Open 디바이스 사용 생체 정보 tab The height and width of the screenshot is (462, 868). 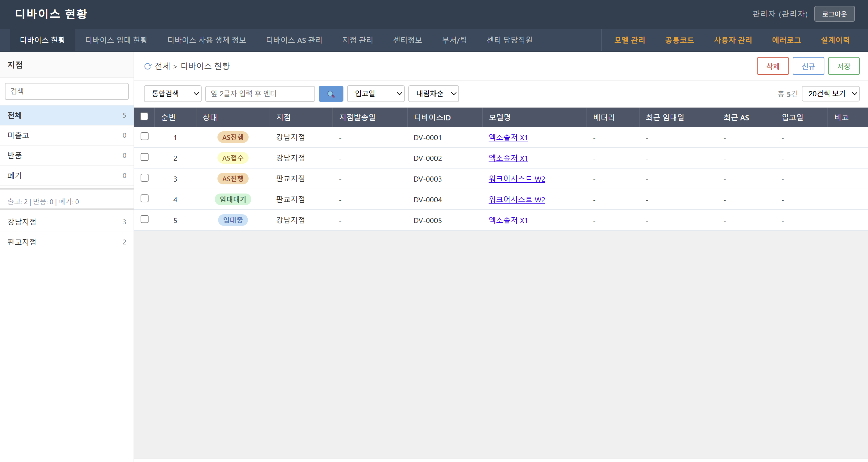206,40
